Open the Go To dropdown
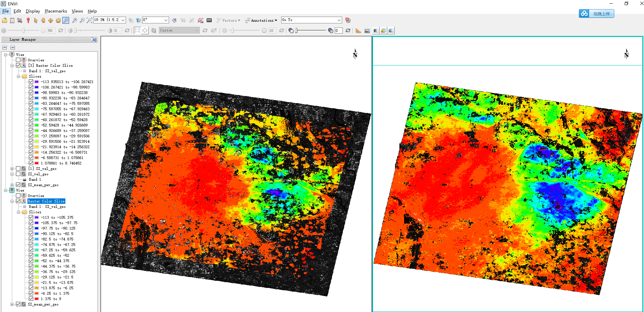The width and height of the screenshot is (644, 312). click(339, 20)
